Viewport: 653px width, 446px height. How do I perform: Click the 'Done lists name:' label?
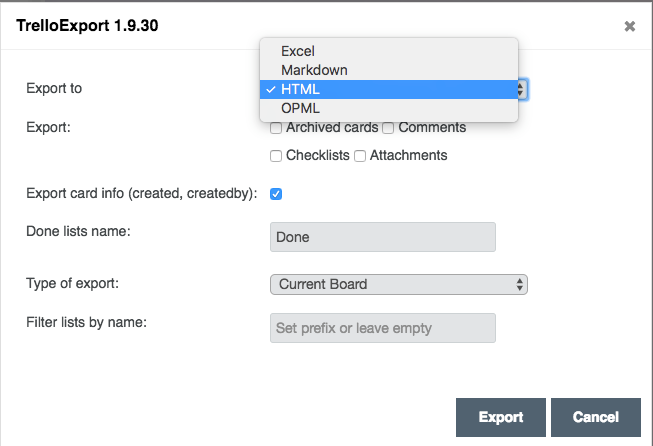pyautogui.click(x=78, y=231)
